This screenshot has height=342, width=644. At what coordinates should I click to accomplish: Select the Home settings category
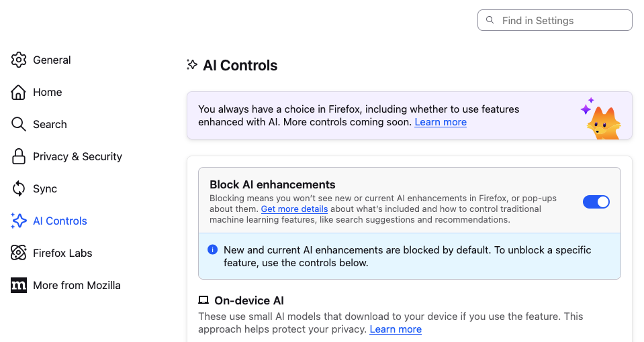48,92
